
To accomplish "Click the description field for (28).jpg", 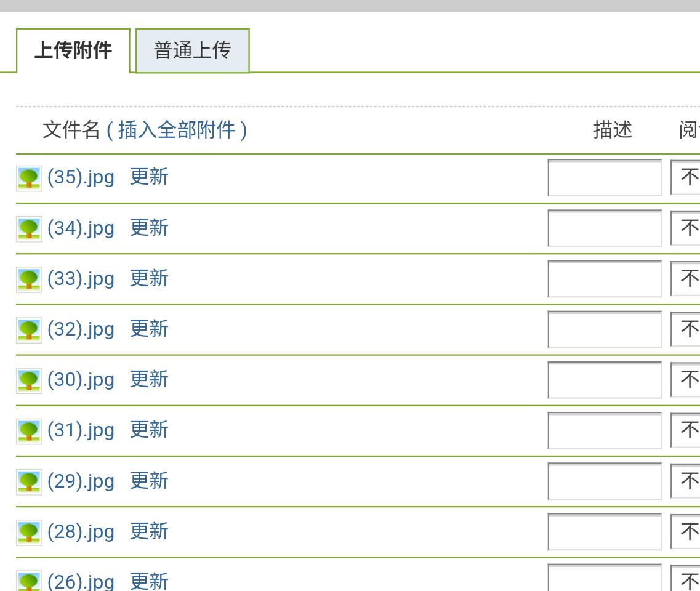I will click(x=605, y=531).
